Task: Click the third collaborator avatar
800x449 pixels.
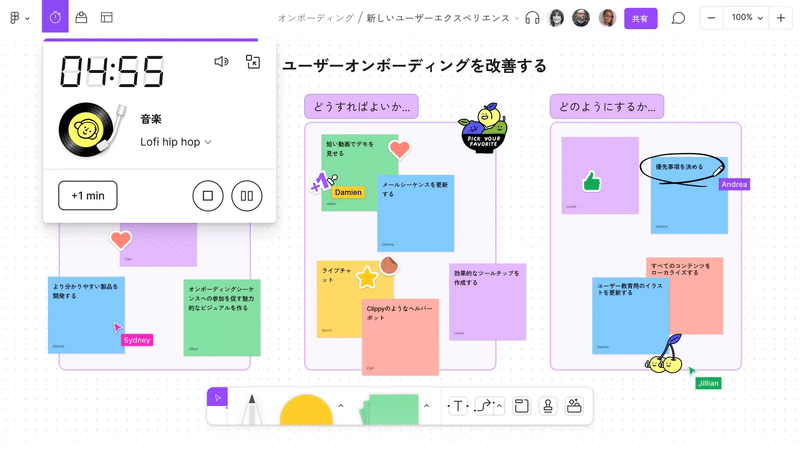Action: 607,18
